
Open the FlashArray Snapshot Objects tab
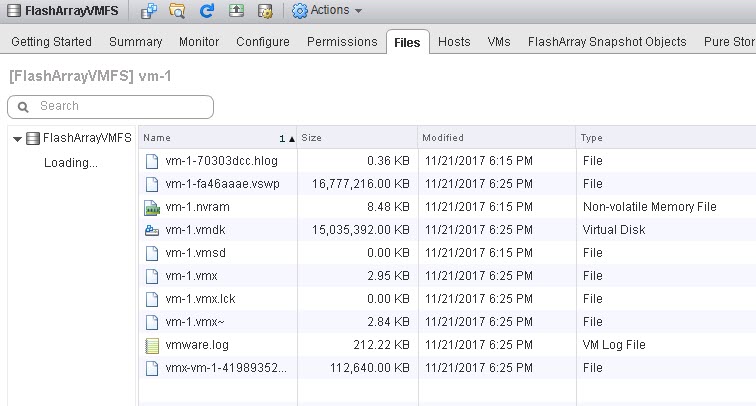coord(607,42)
